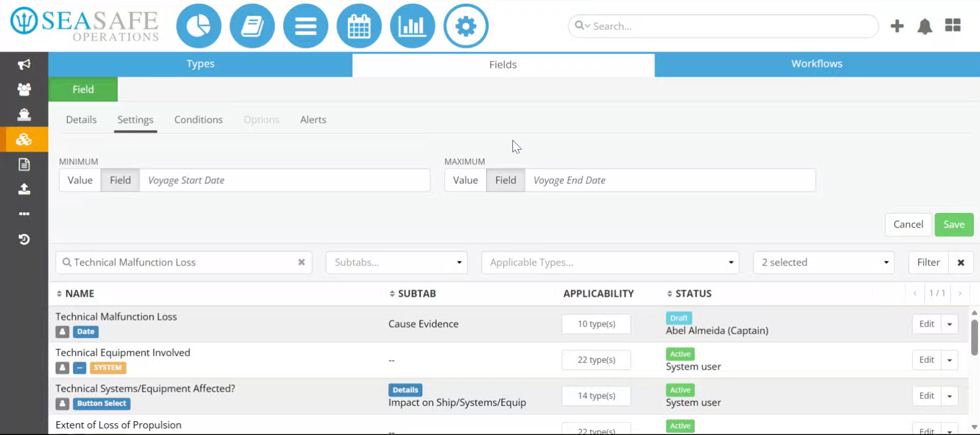Click the megaphone announcements sidebar icon
Viewport: 980px width, 435px height.
click(x=24, y=64)
